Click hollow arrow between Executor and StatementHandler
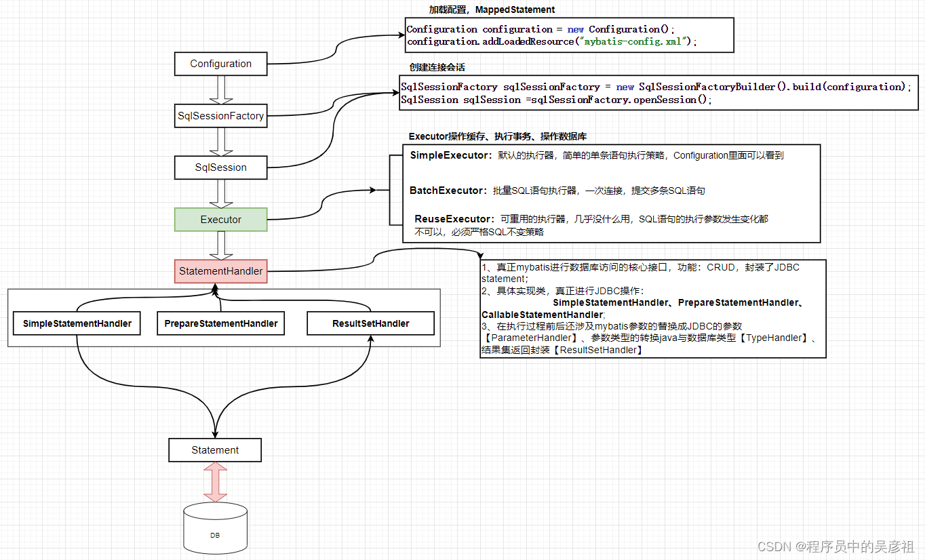925x560 pixels. point(220,245)
